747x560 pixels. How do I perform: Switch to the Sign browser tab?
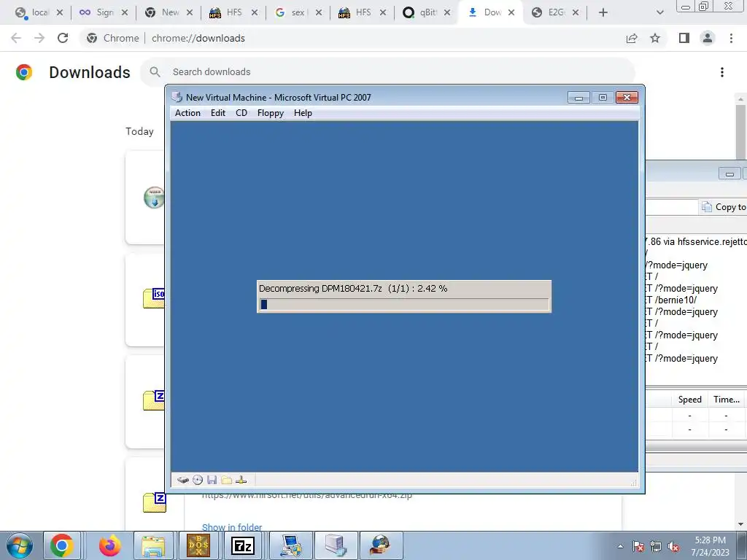click(104, 12)
